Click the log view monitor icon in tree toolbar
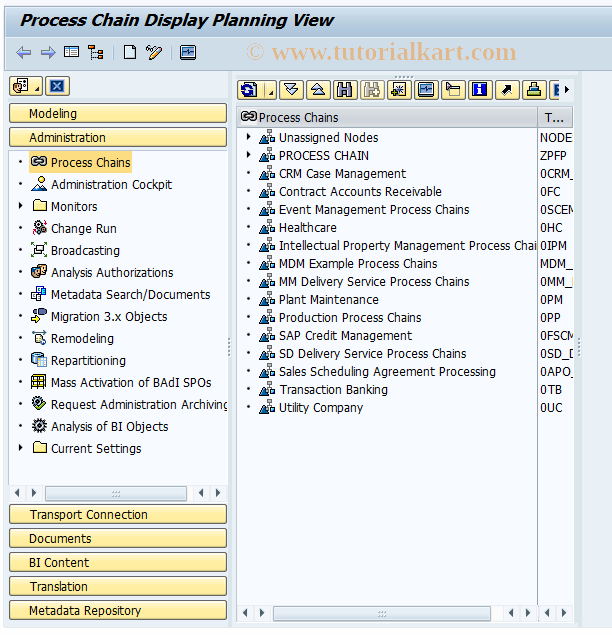612x635 pixels. click(426, 90)
